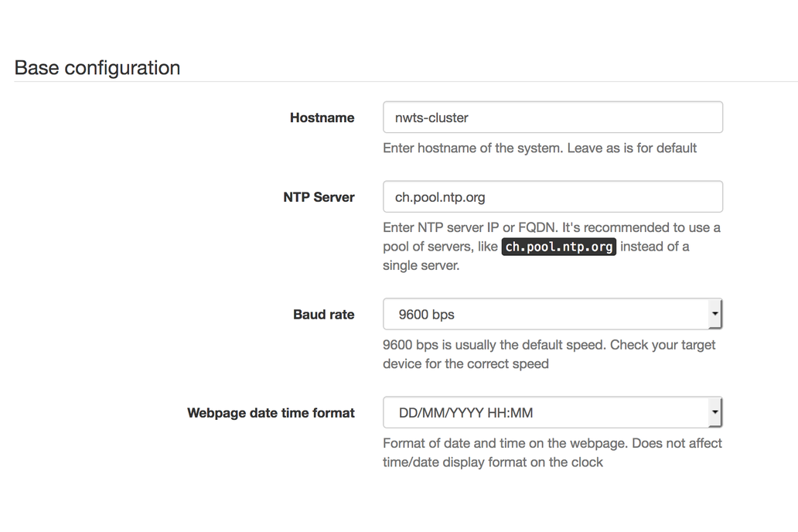Click the arrow on the Baud rate select

point(714,315)
